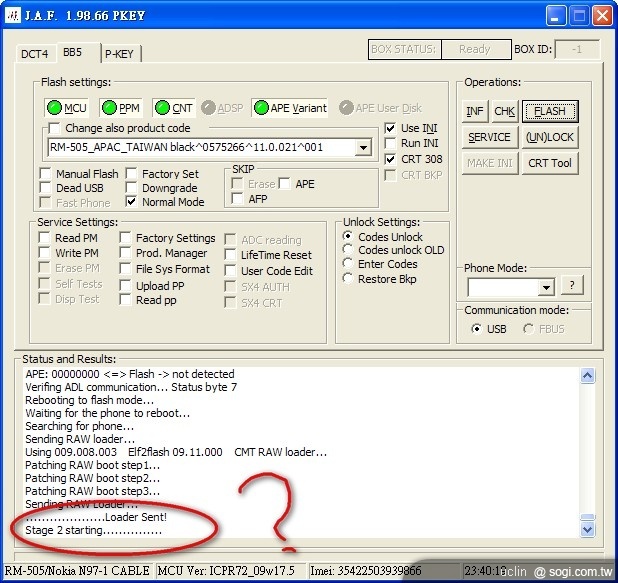Image resolution: width=618 pixels, height=583 pixels.
Task: Click the INF operation button
Action: pos(475,112)
